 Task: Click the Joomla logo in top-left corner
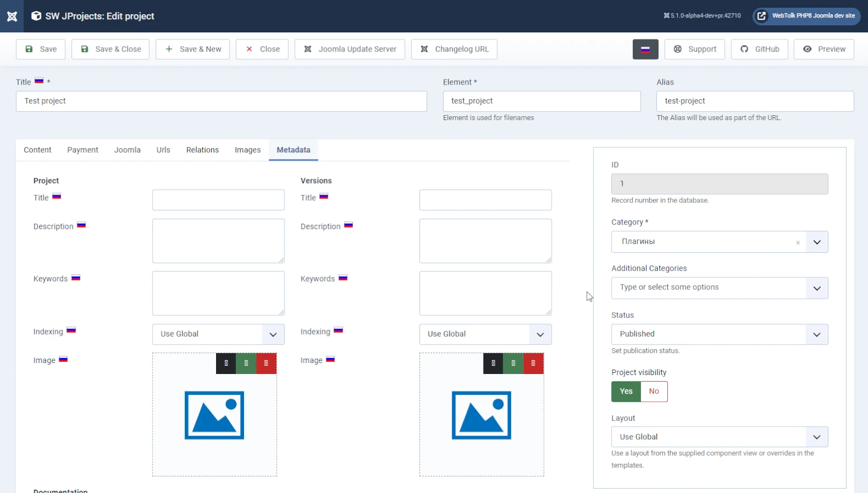pyautogui.click(x=12, y=16)
